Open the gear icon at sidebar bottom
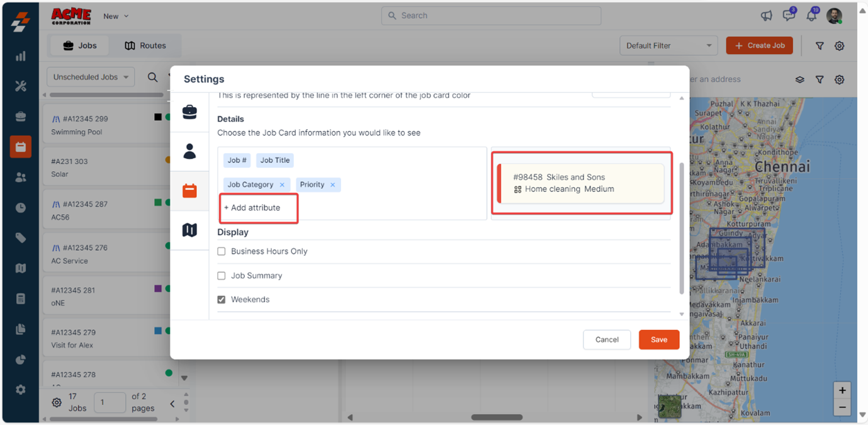The height and width of the screenshot is (425, 868). pos(21,390)
